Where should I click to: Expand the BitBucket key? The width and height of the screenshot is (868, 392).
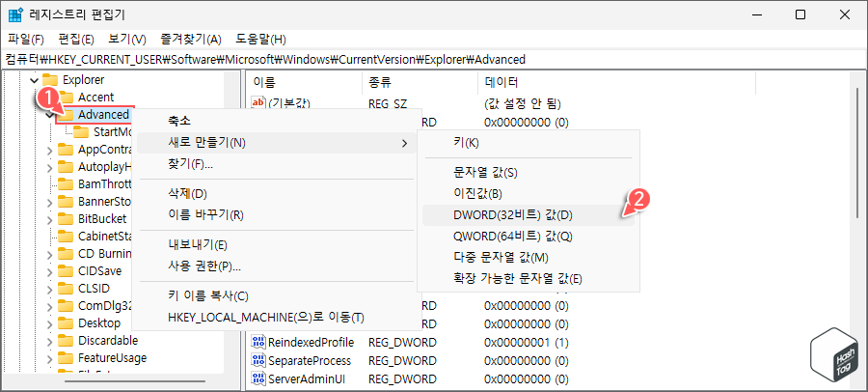50,219
